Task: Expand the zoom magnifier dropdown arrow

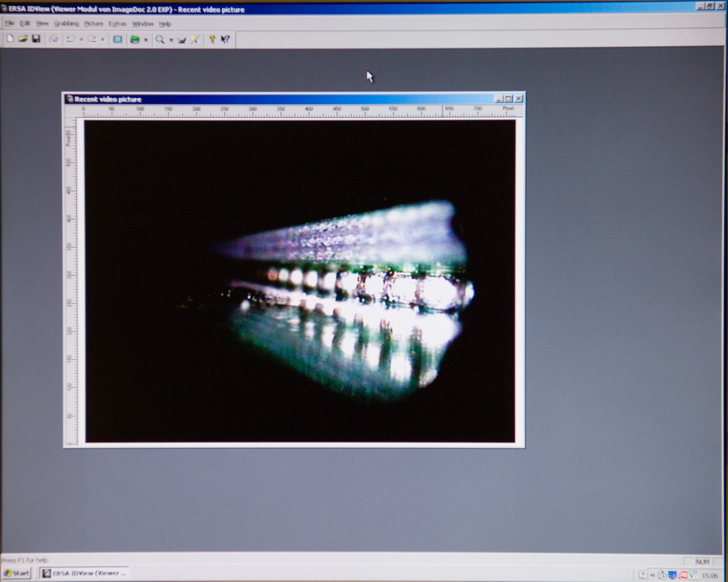Action: pos(171,40)
